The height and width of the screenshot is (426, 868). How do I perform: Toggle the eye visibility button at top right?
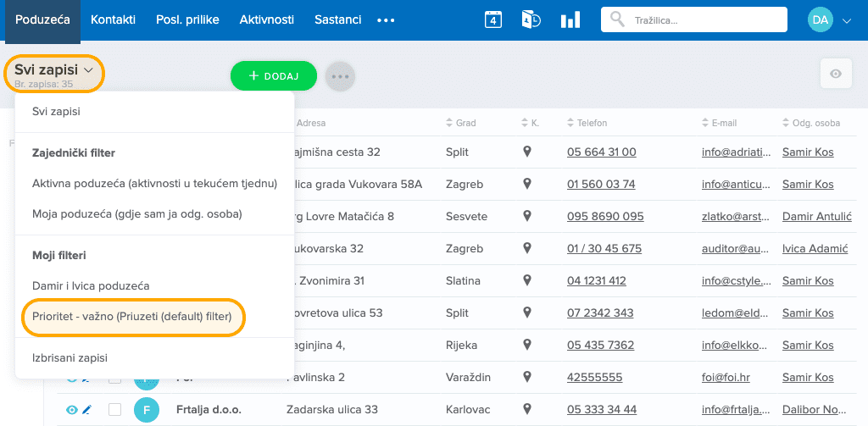pos(835,74)
